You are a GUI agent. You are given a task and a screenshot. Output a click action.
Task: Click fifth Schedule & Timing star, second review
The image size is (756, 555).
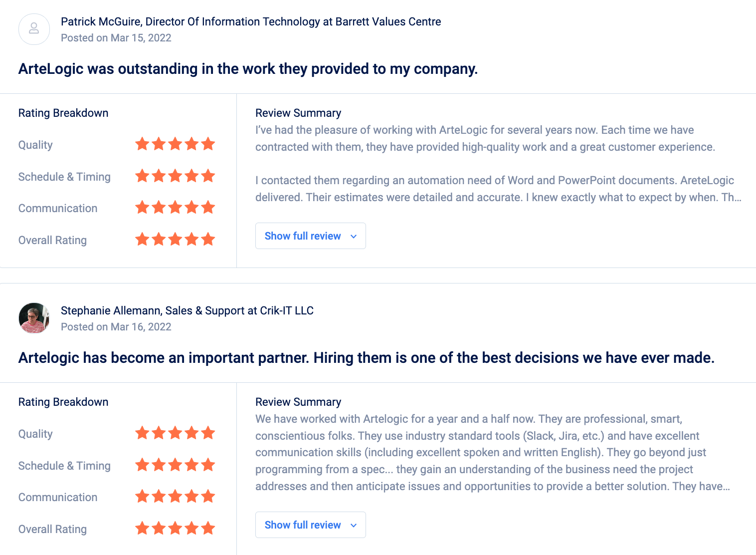(208, 465)
